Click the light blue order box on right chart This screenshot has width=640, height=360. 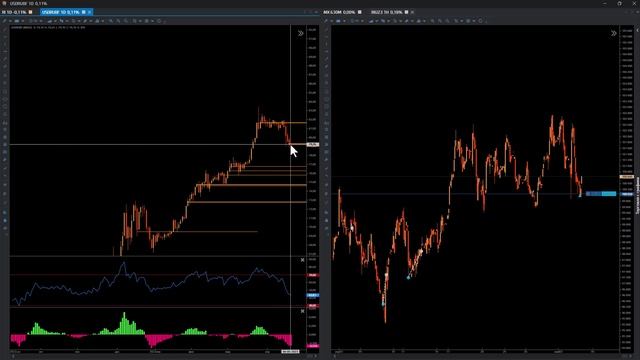click(609, 193)
